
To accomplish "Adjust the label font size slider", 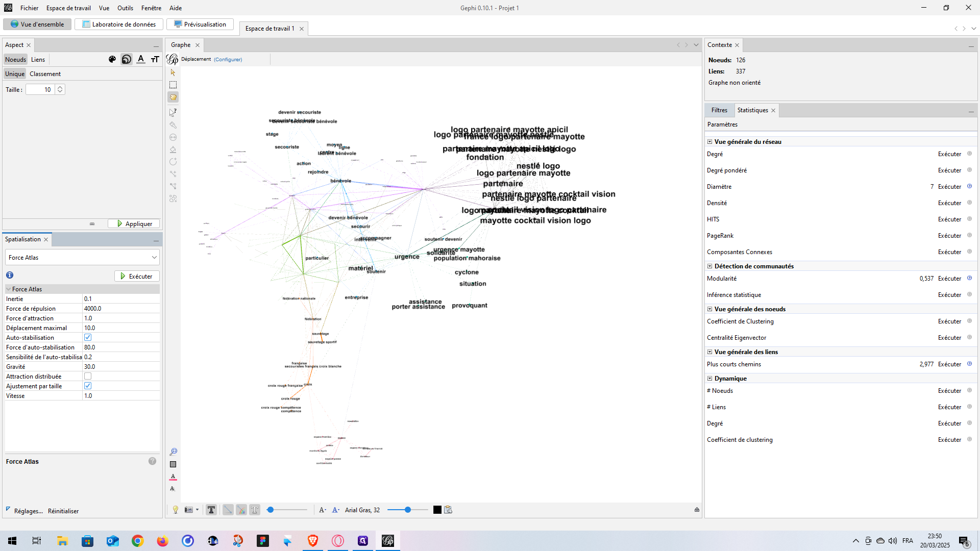I will [408, 510].
